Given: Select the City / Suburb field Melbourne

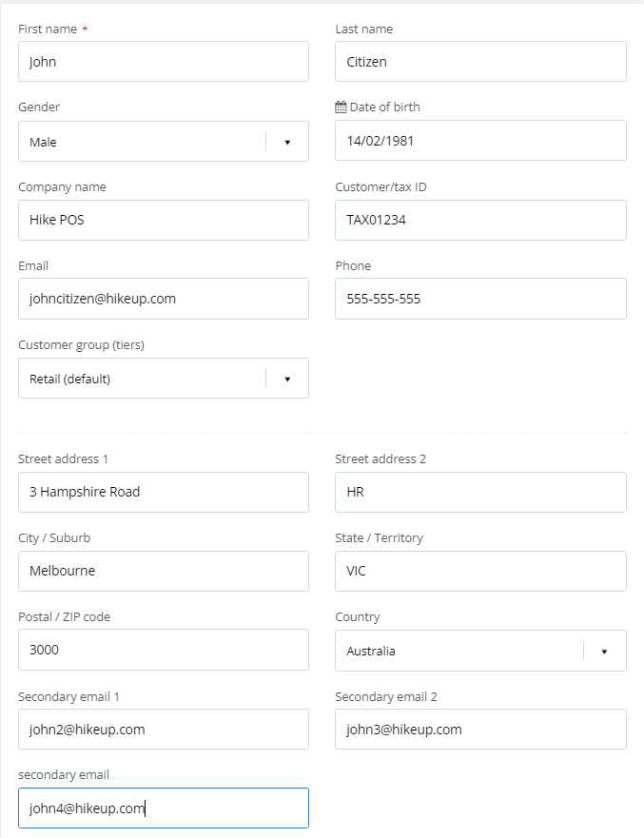Looking at the screenshot, I should 164,572.
